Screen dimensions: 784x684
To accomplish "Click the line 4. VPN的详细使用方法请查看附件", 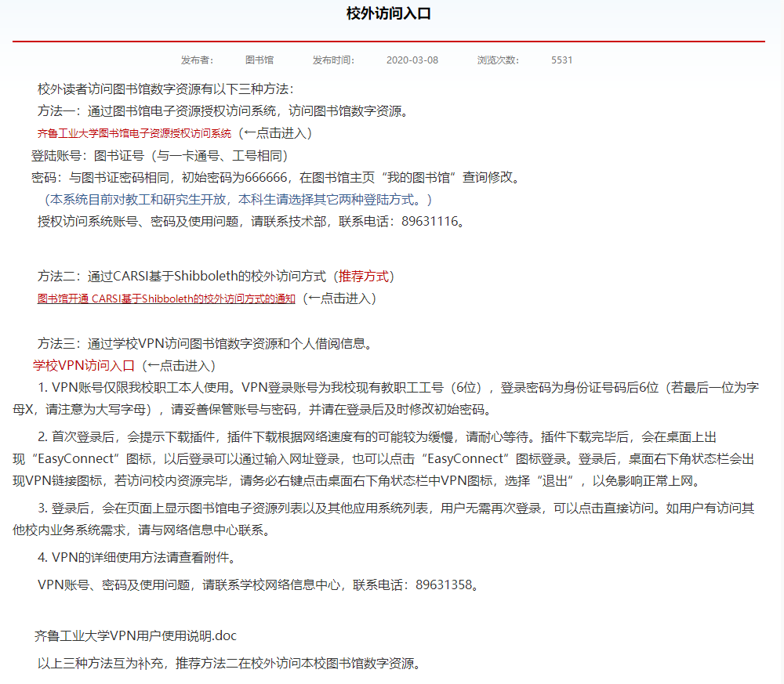I will click(136, 558).
